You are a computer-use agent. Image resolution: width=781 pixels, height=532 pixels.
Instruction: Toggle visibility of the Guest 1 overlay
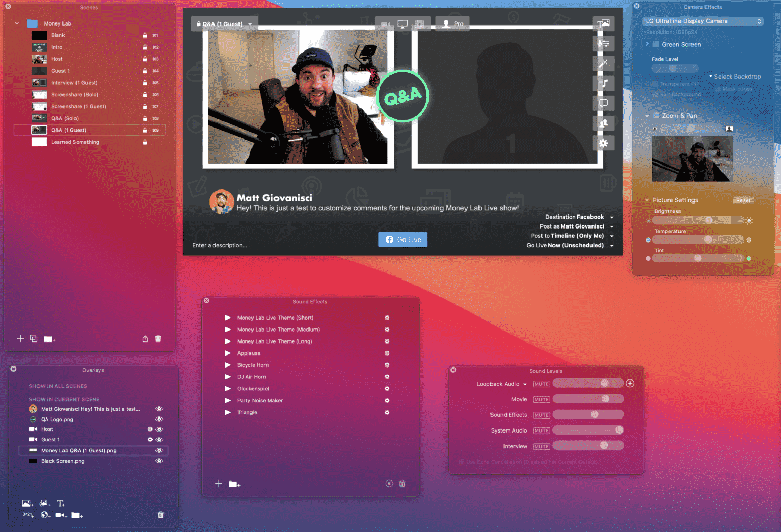(x=159, y=440)
